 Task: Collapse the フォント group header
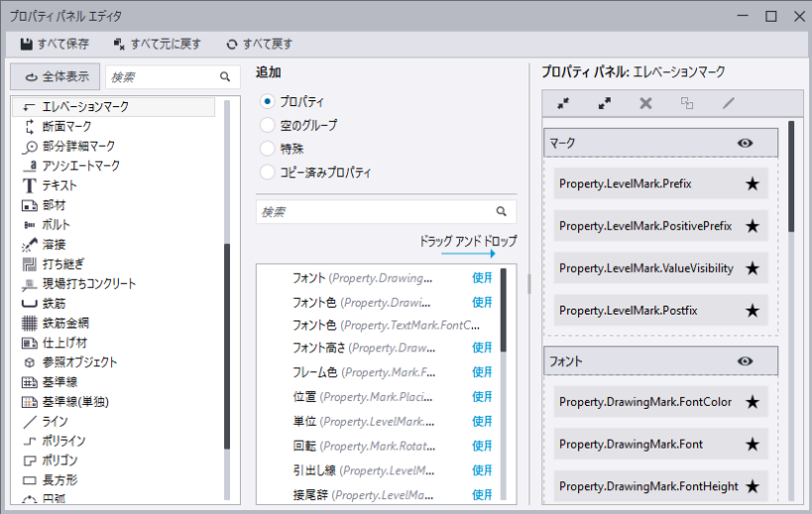(660, 361)
